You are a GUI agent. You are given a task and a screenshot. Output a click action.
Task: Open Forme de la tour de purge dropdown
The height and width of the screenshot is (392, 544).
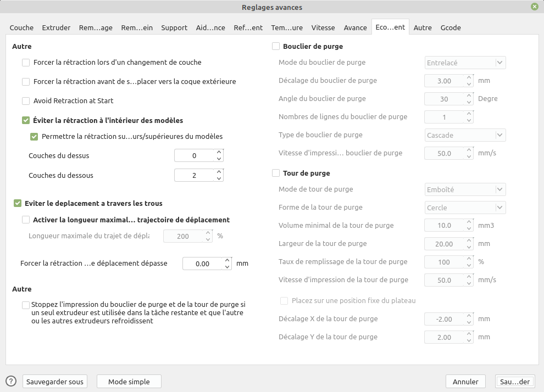pyautogui.click(x=465, y=208)
